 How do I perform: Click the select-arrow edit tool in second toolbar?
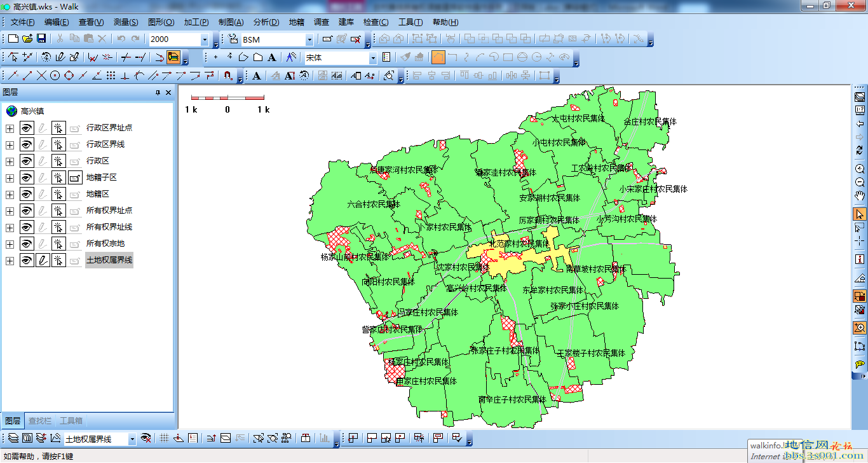tap(13, 57)
